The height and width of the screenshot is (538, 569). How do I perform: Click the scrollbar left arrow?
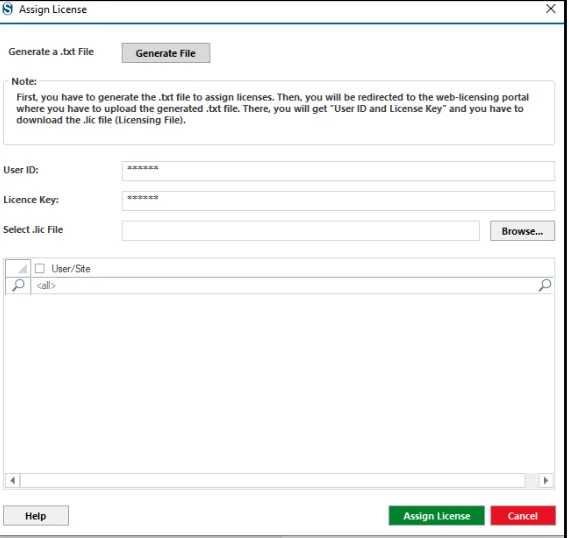[13, 481]
